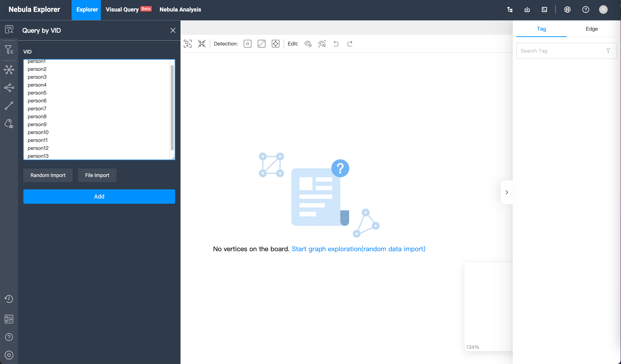Click the File Import button
This screenshot has height=364, width=621.
pos(97,175)
